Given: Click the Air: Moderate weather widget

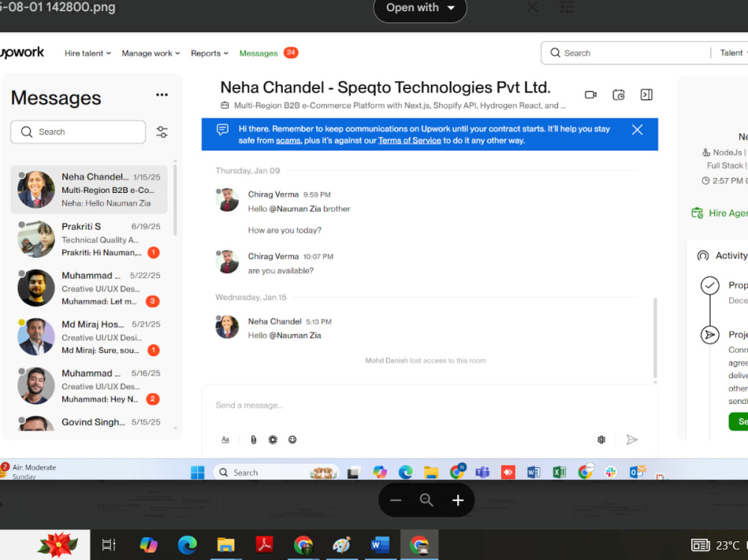Looking at the screenshot, I should tap(28, 471).
